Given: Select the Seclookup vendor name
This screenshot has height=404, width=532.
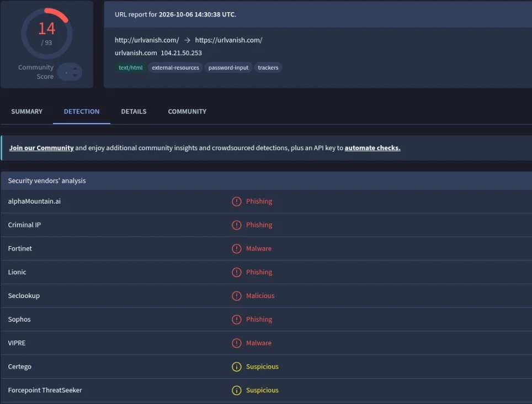Looking at the screenshot, I should (x=24, y=295).
